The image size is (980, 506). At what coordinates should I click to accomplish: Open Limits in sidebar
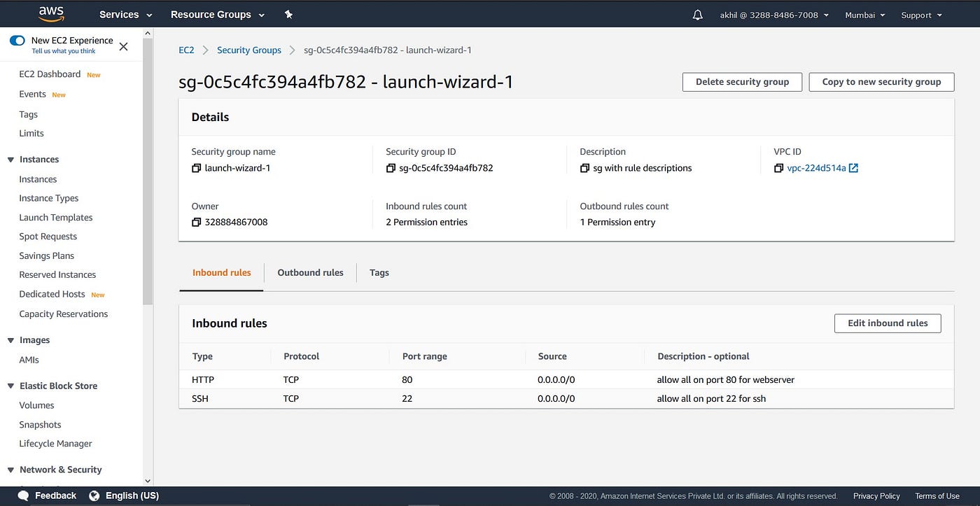pos(31,133)
